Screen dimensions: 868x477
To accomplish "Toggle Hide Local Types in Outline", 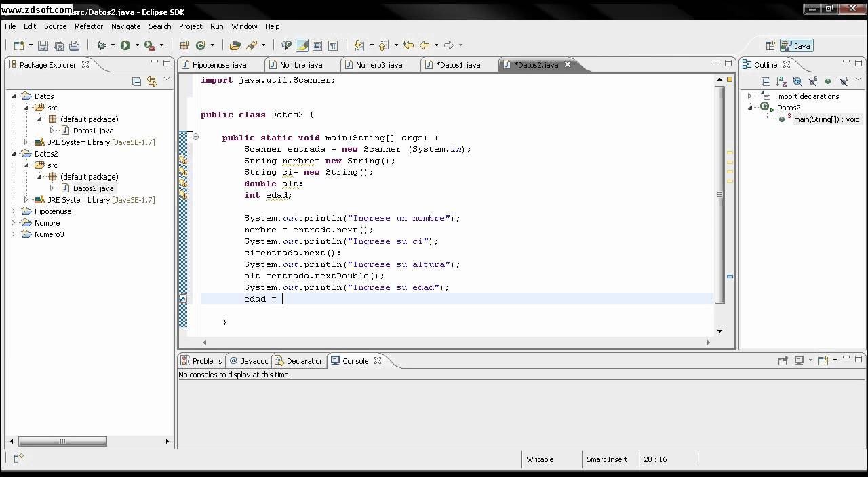I will [844, 81].
